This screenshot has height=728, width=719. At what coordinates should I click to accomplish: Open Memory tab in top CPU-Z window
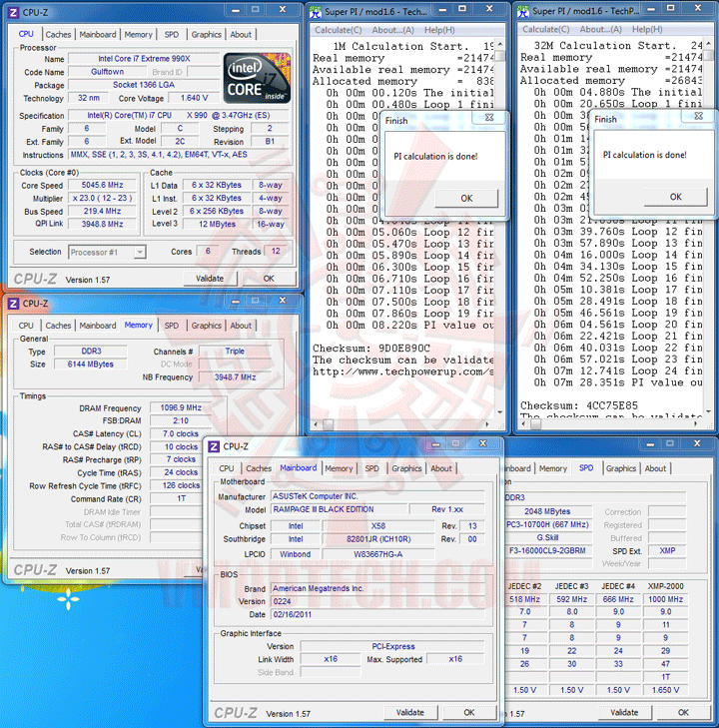[x=138, y=34]
